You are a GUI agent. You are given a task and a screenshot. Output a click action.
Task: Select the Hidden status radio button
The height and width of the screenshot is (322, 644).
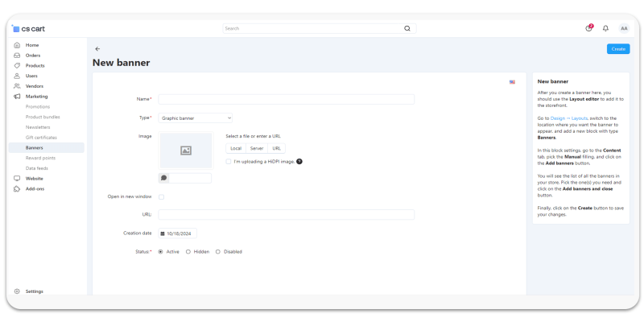tap(188, 251)
